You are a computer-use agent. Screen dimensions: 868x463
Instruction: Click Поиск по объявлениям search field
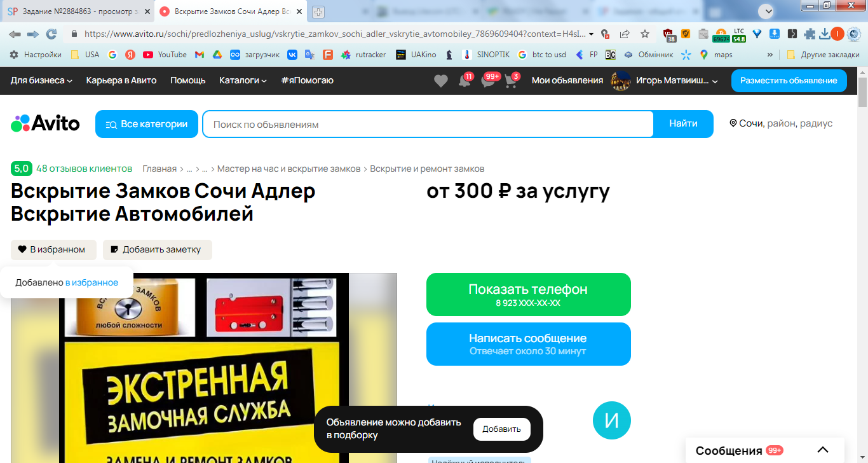[428, 124]
